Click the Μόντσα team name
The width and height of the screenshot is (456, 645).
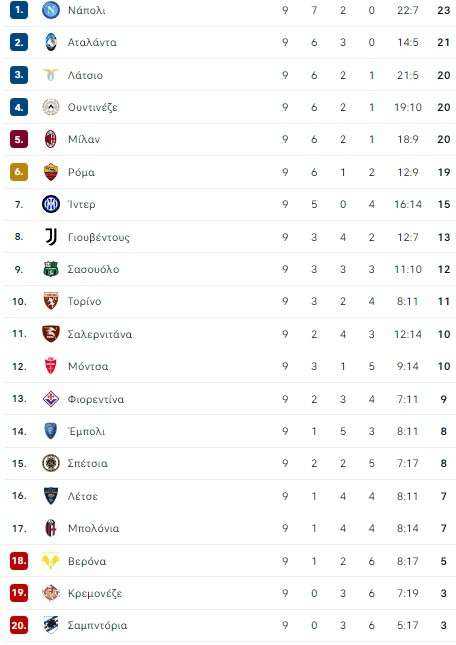tap(88, 366)
